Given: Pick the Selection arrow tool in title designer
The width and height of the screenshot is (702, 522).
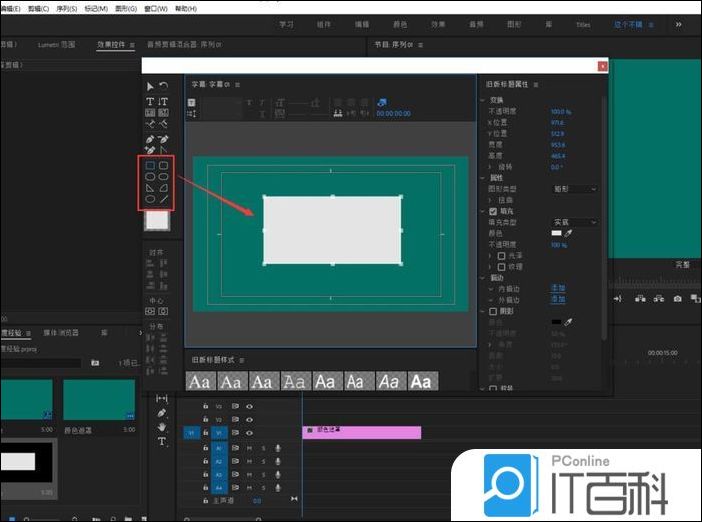Looking at the screenshot, I should (x=150, y=87).
